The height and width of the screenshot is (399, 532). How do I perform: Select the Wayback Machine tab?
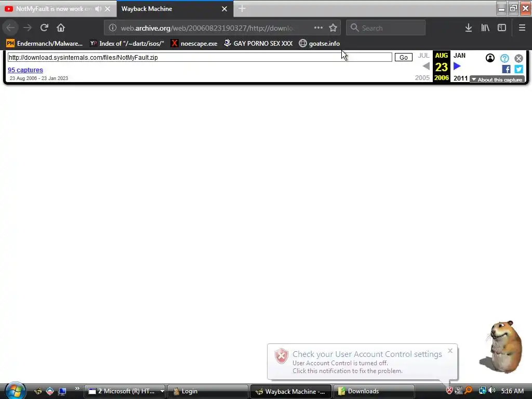170,9
